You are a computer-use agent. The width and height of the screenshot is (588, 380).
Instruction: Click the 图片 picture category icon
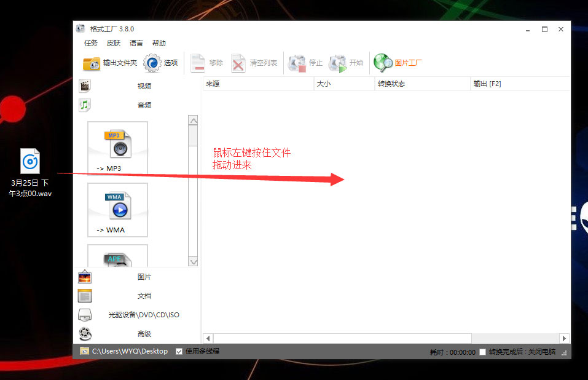[x=85, y=277]
